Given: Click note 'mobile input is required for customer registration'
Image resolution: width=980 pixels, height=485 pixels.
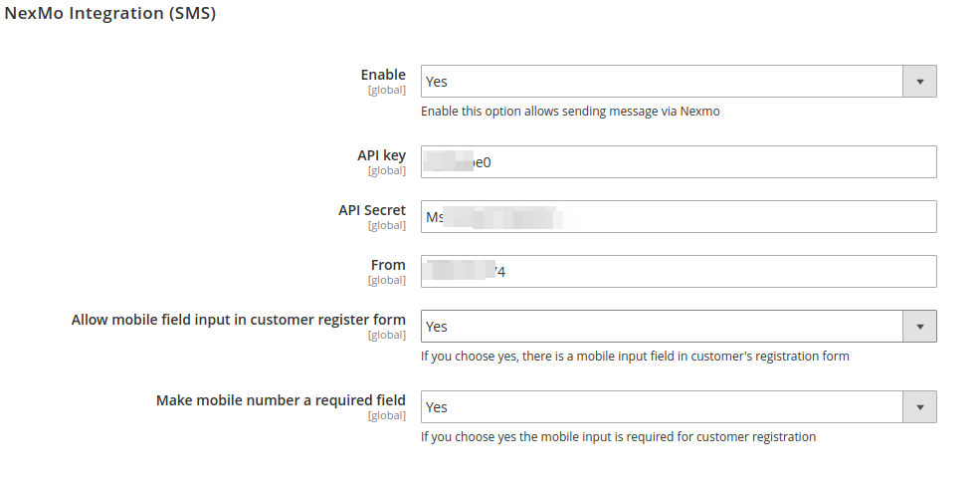Looking at the screenshot, I should tap(618, 437).
